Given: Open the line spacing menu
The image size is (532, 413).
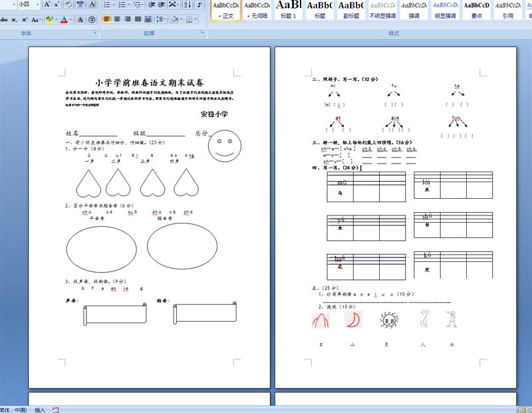Looking at the screenshot, I should [160, 19].
